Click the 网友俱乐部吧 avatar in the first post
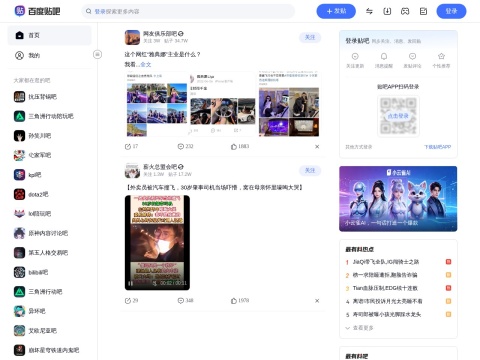The height and width of the screenshot is (360, 480). (132, 37)
